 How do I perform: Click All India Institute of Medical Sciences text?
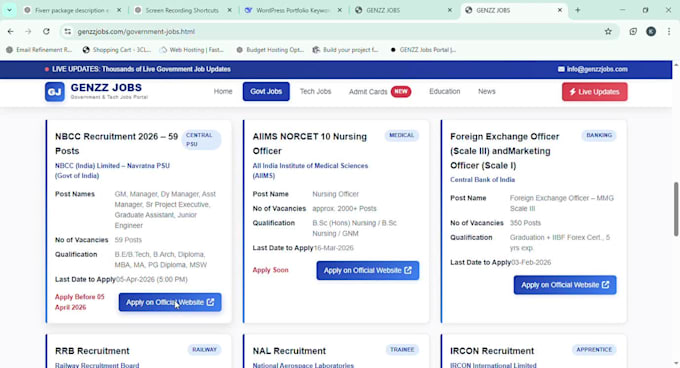pos(310,170)
